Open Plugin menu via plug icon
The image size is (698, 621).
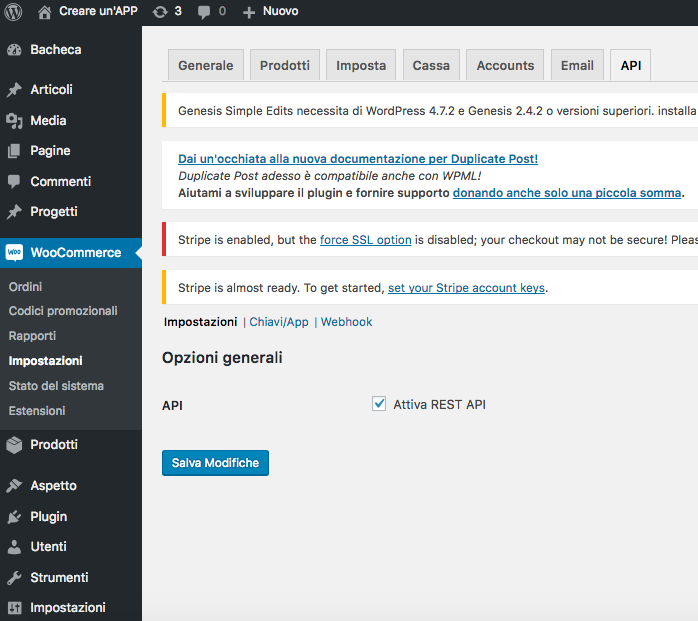14,517
